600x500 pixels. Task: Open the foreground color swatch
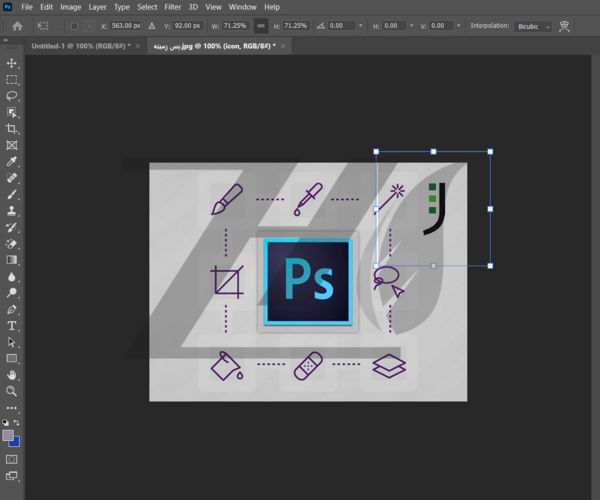point(8,436)
